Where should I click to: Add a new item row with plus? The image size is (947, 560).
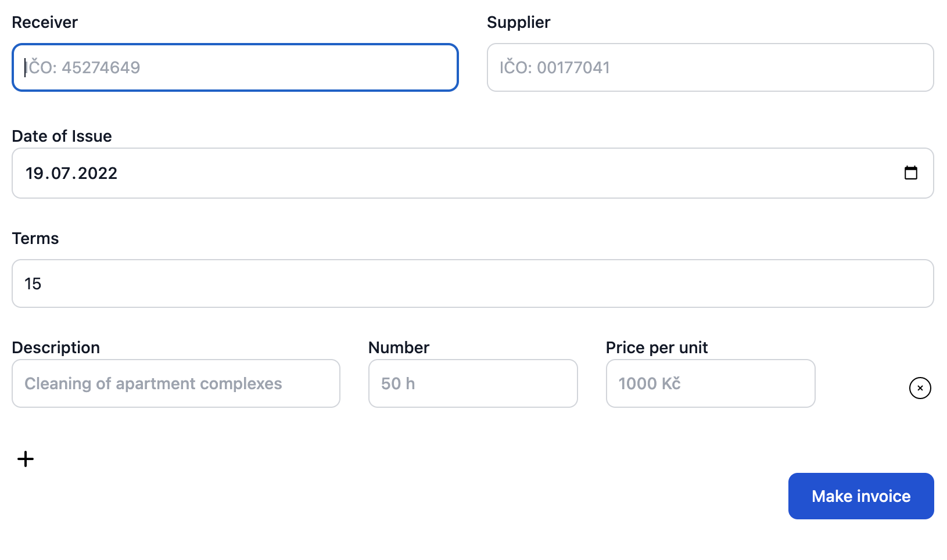tap(26, 459)
